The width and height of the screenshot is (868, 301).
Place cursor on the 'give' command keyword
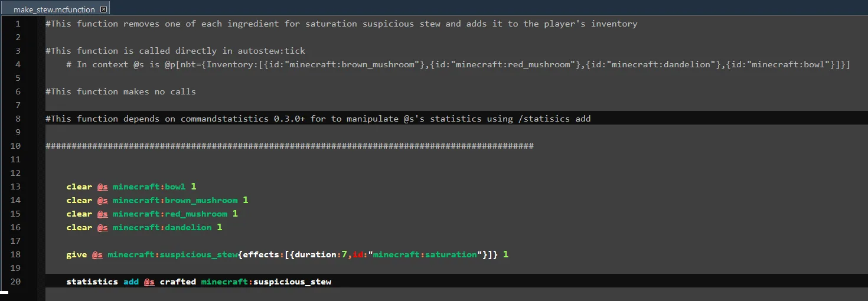(76, 254)
